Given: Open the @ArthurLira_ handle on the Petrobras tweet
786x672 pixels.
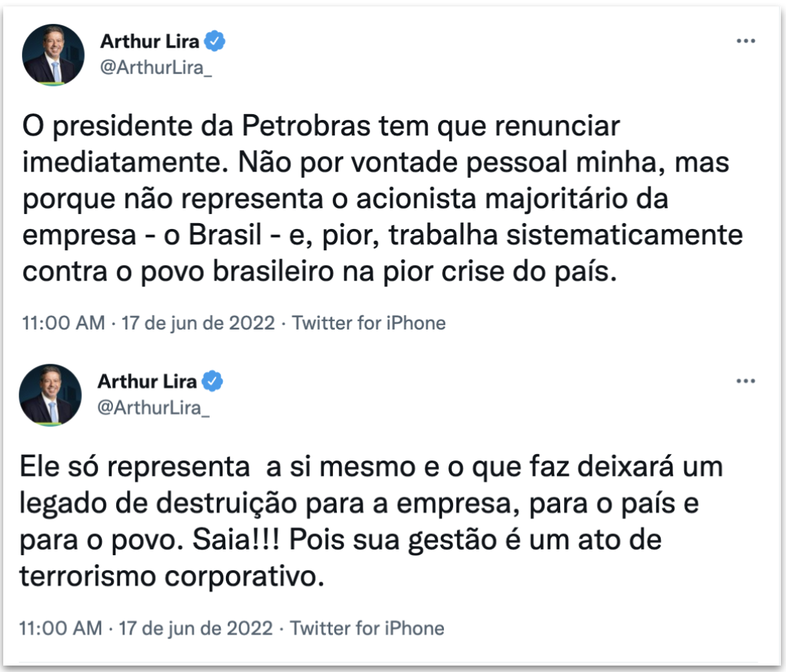Looking at the screenshot, I should pos(156,67).
